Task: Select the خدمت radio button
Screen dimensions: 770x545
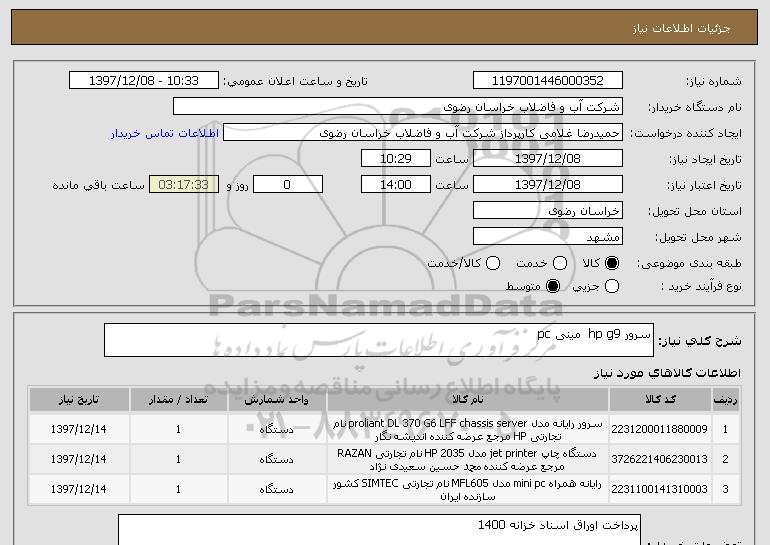Action: pos(560,264)
